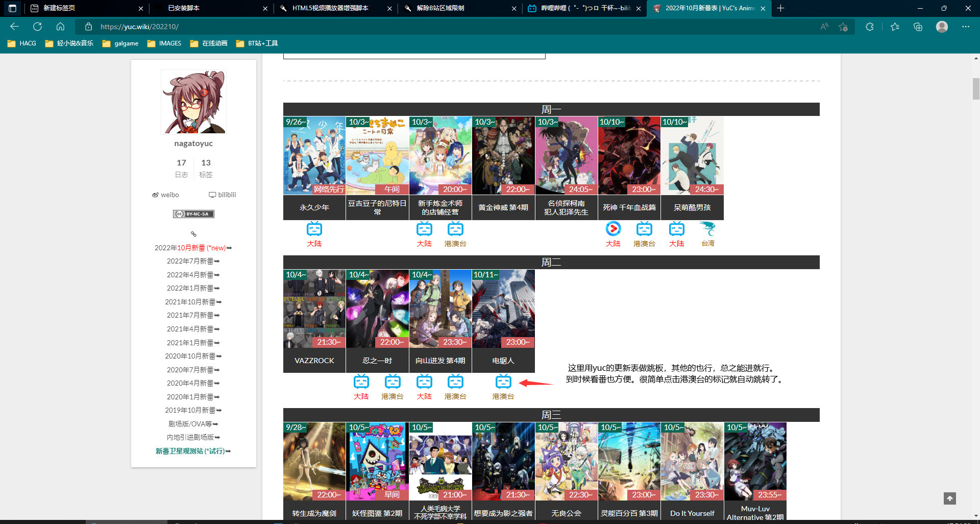Click the Creative Commons BY-NC-SA badge
This screenshot has width=980, height=524.
point(193,214)
